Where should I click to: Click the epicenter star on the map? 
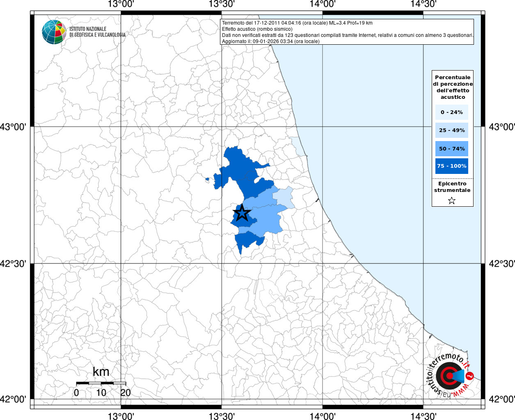pyautogui.click(x=242, y=213)
